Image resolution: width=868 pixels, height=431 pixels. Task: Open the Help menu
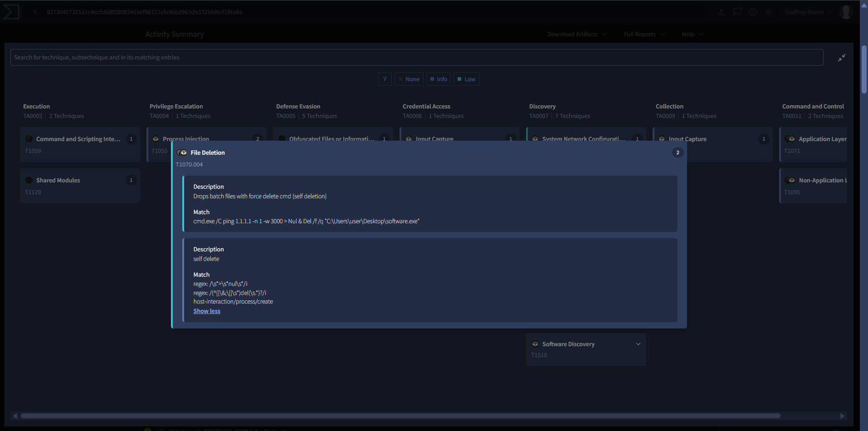tap(692, 34)
